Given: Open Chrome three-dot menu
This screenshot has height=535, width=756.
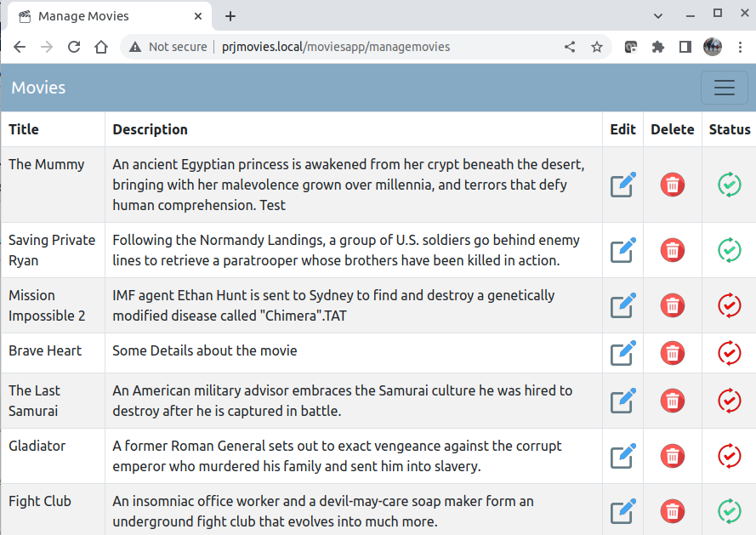Looking at the screenshot, I should (x=740, y=47).
